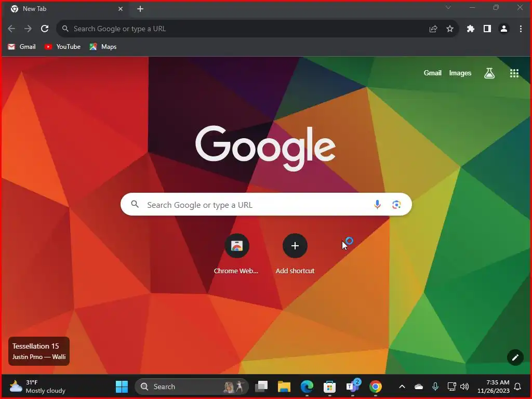The width and height of the screenshot is (532, 399).
Task: Click the Gmail link on page header
Action: click(433, 73)
